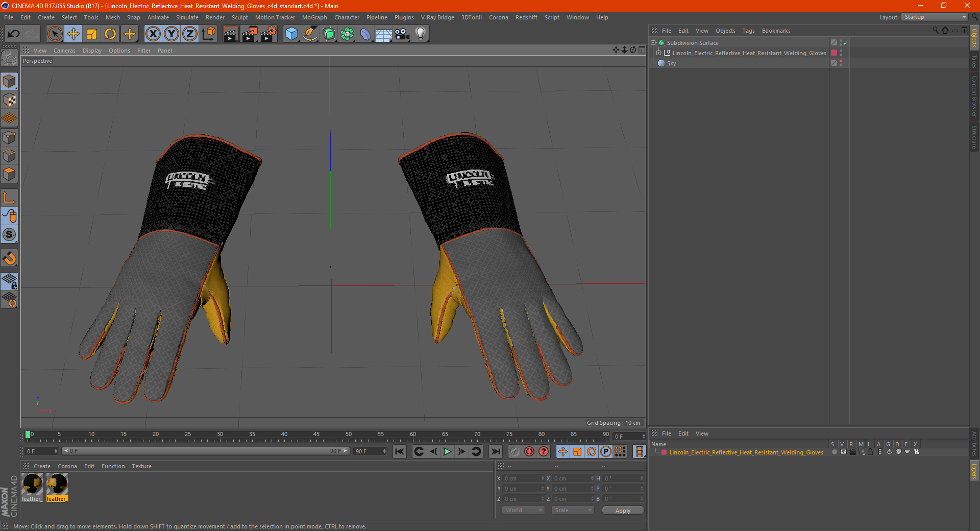
Task: Switch to Edges mode
Action: [x=9, y=156]
